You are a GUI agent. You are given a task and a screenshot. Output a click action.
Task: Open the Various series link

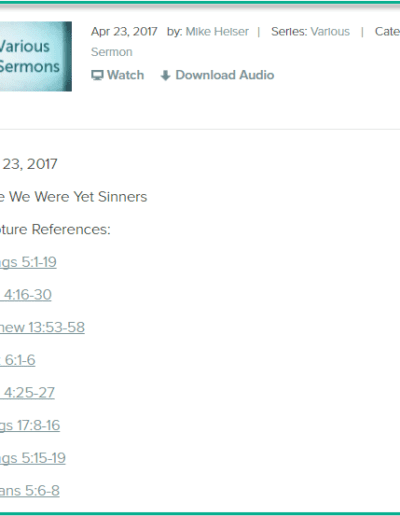point(330,32)
